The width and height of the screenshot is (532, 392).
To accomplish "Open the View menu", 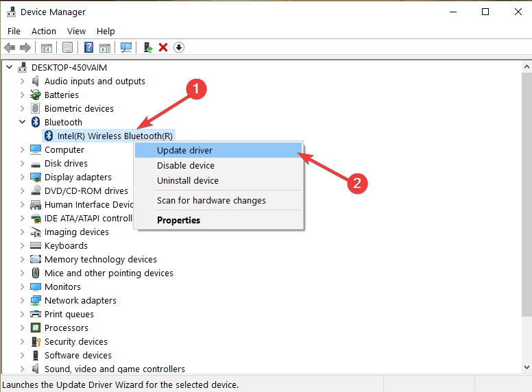I will click(76, 32).
